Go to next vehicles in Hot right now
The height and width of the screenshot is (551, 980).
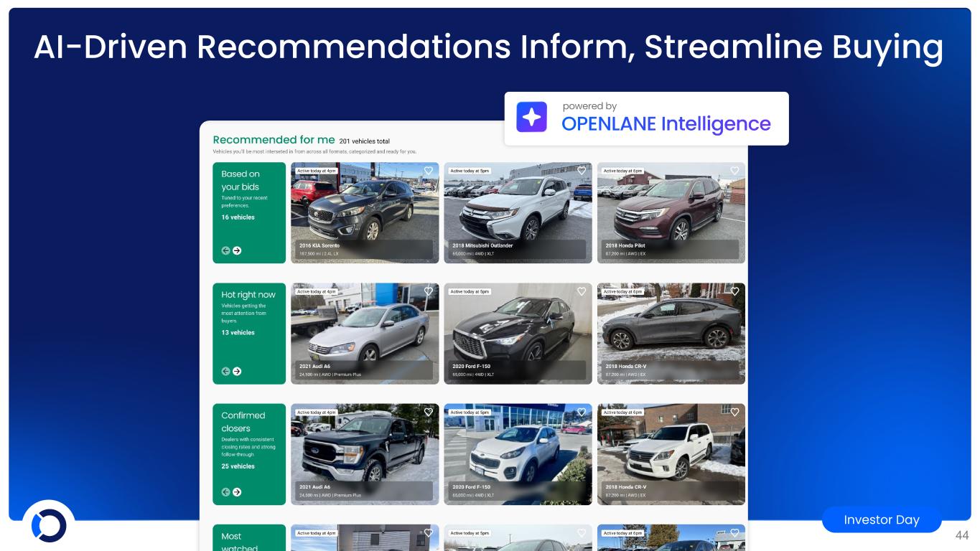point(237,371)
